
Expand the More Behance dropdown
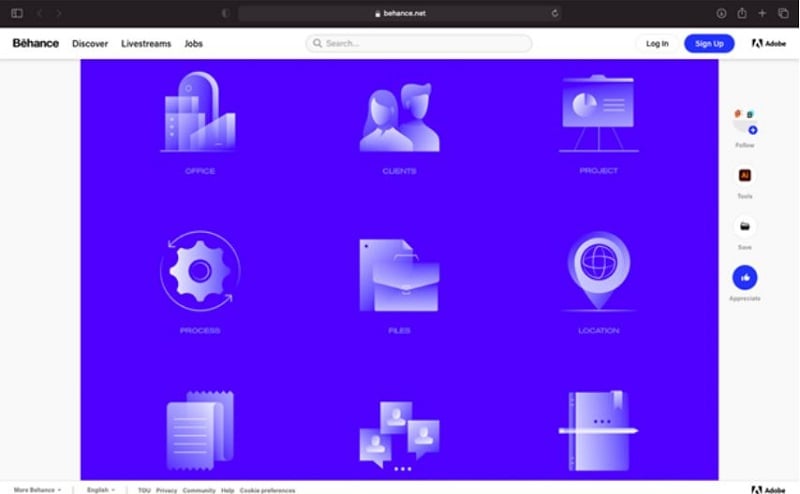tap(37, 490)
